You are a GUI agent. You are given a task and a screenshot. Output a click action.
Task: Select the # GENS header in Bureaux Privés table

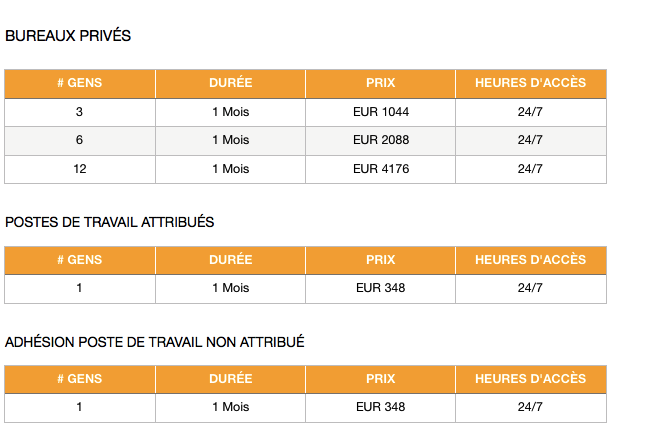[x=80, y=83]
